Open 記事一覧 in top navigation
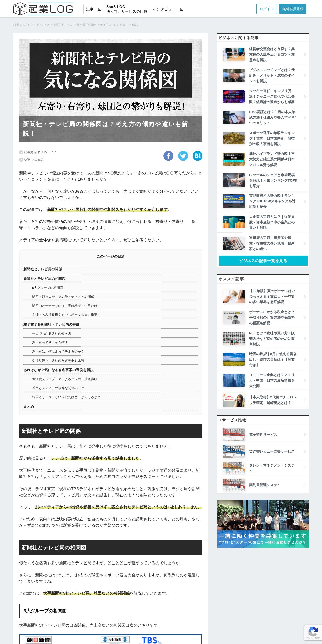Viewport: 322px width, 644px height. click(93, 9)
